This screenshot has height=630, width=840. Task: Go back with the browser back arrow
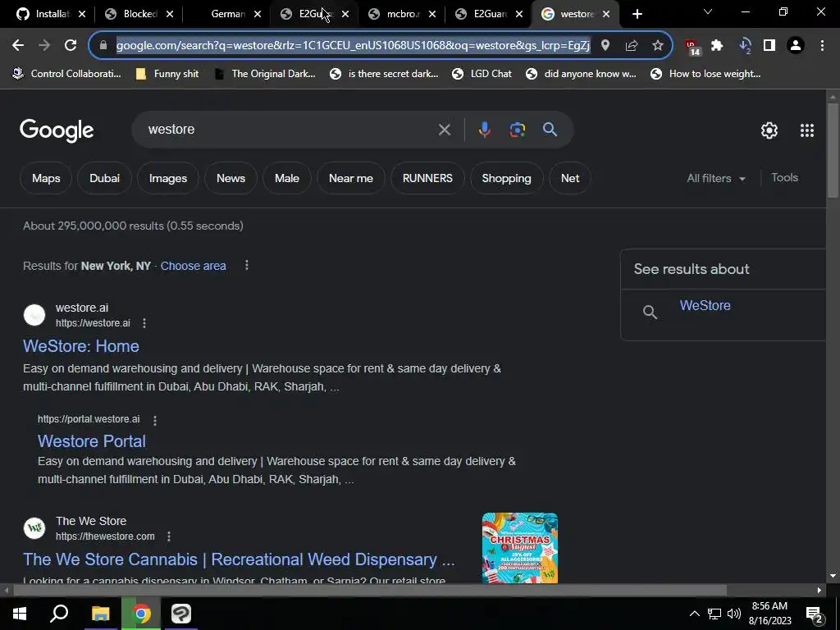click(x=18, y=46)
